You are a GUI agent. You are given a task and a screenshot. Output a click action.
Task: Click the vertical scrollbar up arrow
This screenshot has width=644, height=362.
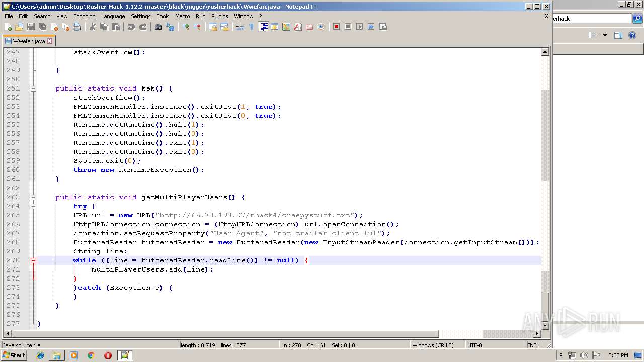click(545, 52)
